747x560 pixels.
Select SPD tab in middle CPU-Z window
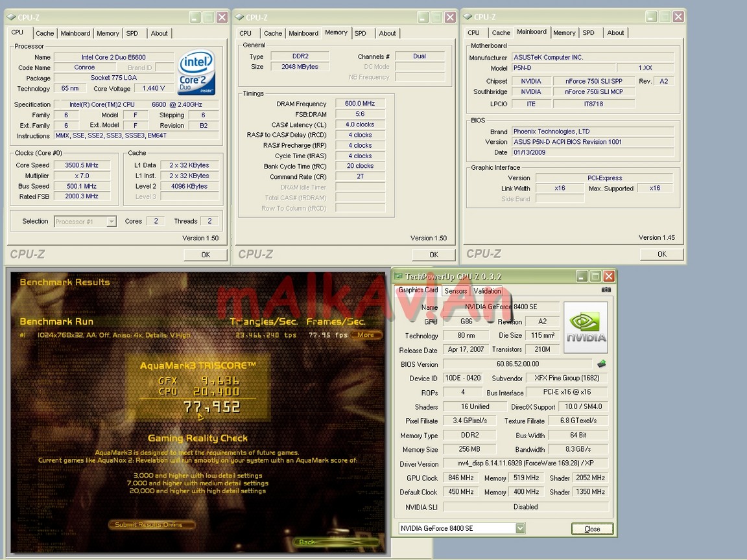tap(361, 33)
